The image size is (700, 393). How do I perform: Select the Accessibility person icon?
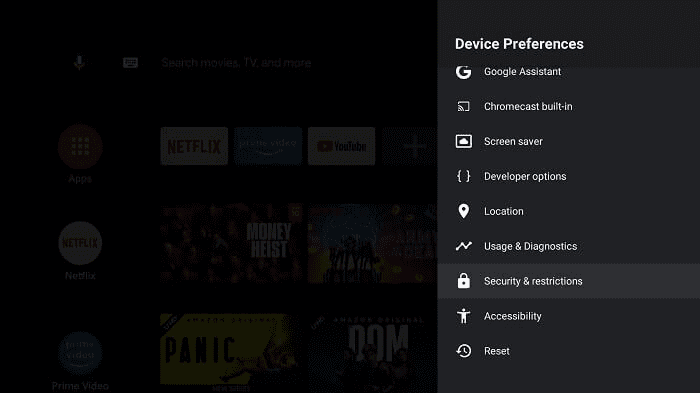463,316
